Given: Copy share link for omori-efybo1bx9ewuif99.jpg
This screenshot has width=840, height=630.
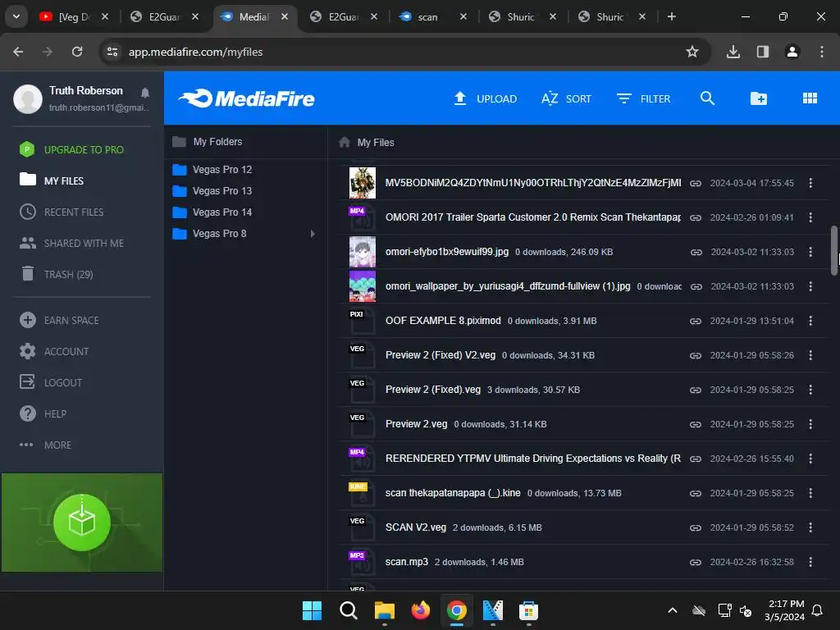Looking at the screenshot, I should [x=696, y=252].
